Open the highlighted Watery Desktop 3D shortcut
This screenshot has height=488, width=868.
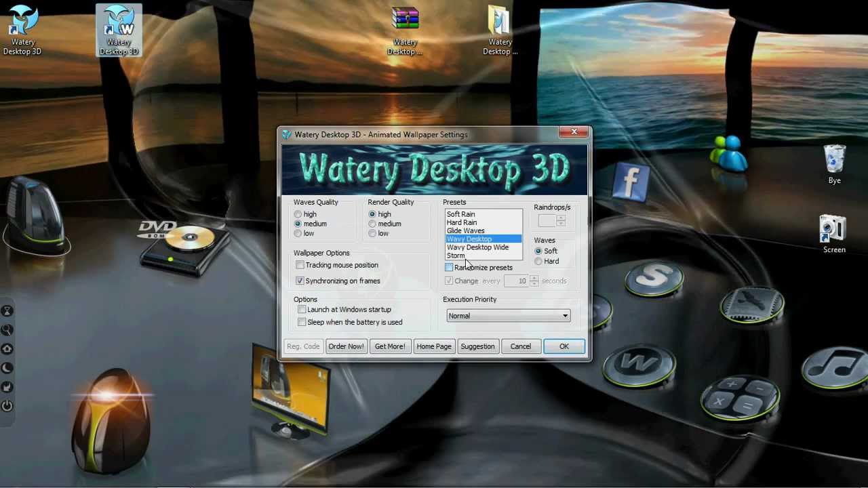(x=119, y=30)
